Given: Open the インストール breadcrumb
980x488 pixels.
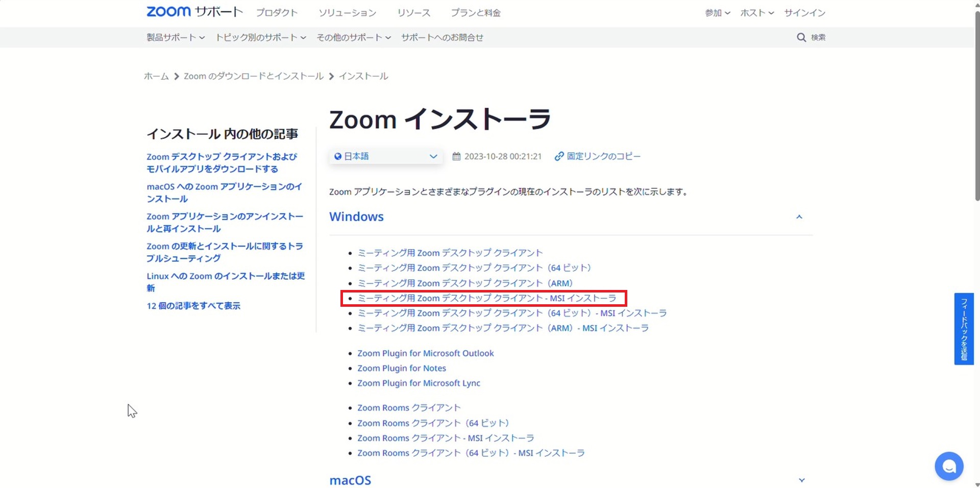Looking at the screenshot, I should [363, 76].
